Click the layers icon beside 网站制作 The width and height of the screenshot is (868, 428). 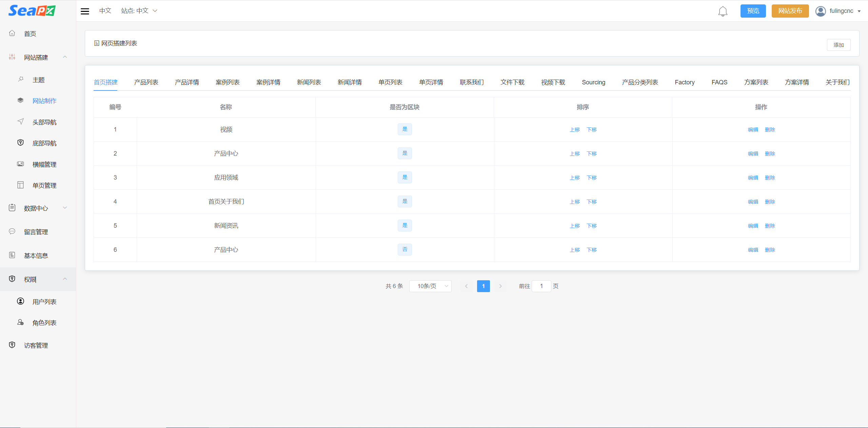point(21,100)
